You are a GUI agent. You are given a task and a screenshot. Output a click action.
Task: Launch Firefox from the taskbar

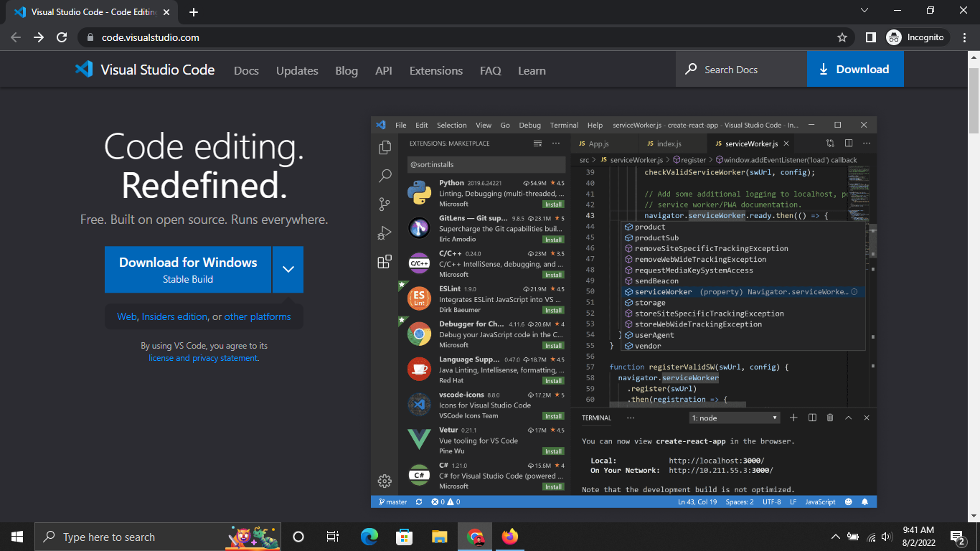click(x=509, y=537)
